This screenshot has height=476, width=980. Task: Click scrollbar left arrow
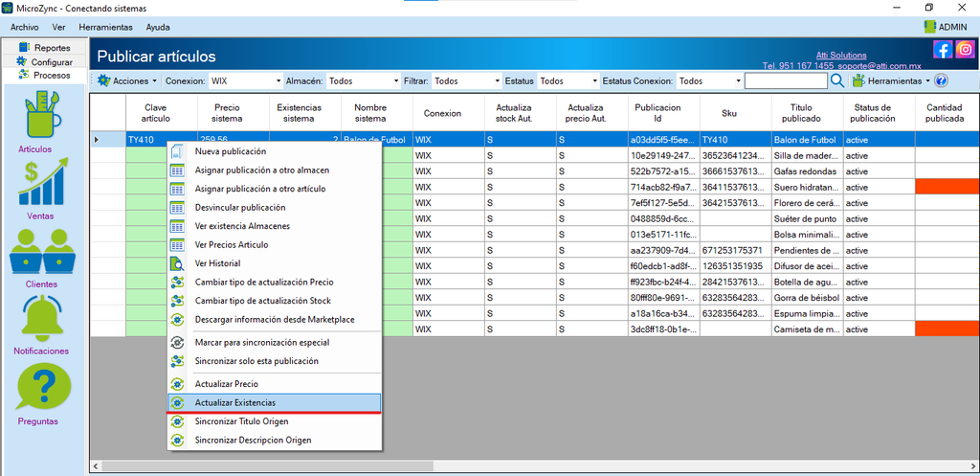[x=96, y=466]
